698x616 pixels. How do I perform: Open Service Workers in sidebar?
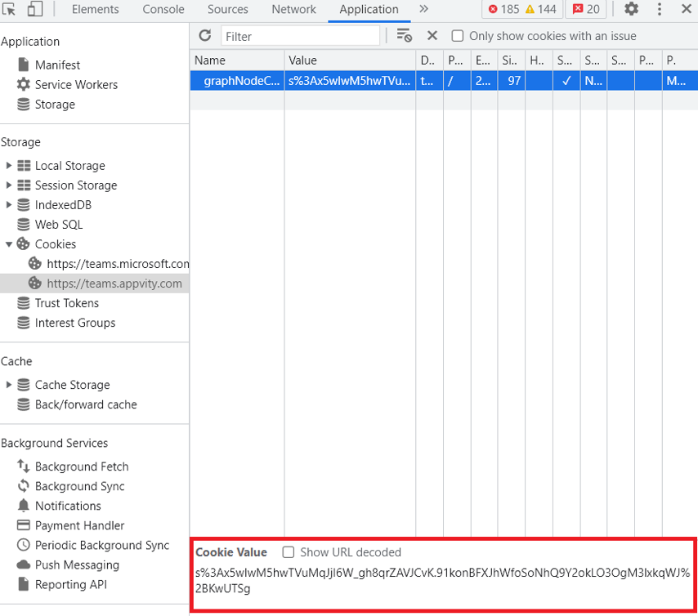[76, 85]
